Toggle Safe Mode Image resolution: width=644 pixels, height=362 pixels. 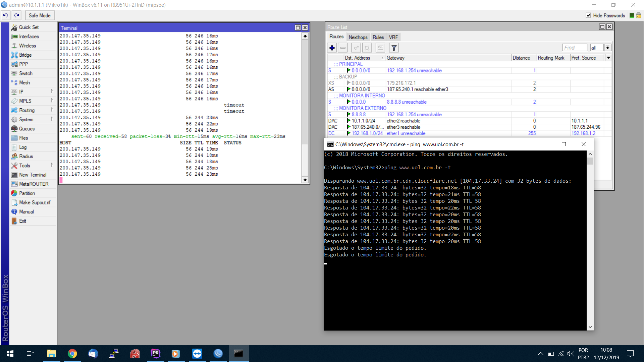pyautogui.click(x=40, y=15)
